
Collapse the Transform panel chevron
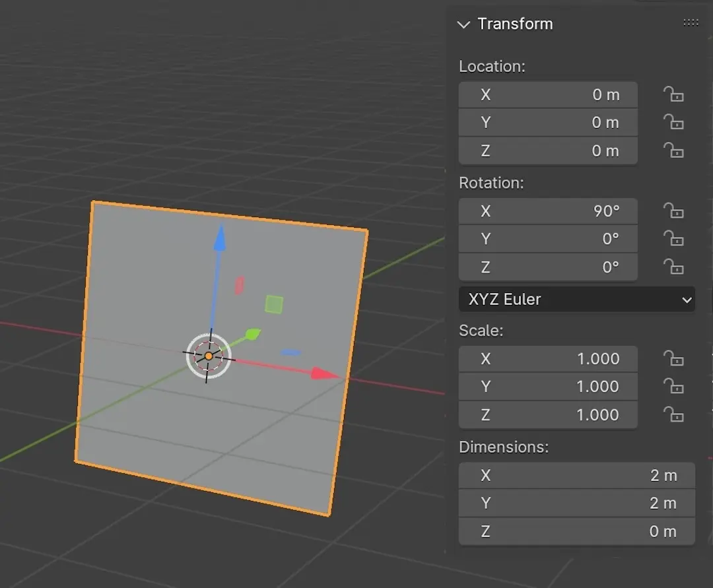click(x=464, y=24)
